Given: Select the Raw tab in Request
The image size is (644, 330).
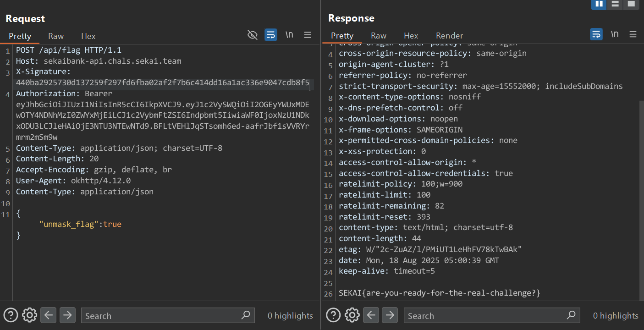Looking at the screenshot, I should tap(56, 36).
